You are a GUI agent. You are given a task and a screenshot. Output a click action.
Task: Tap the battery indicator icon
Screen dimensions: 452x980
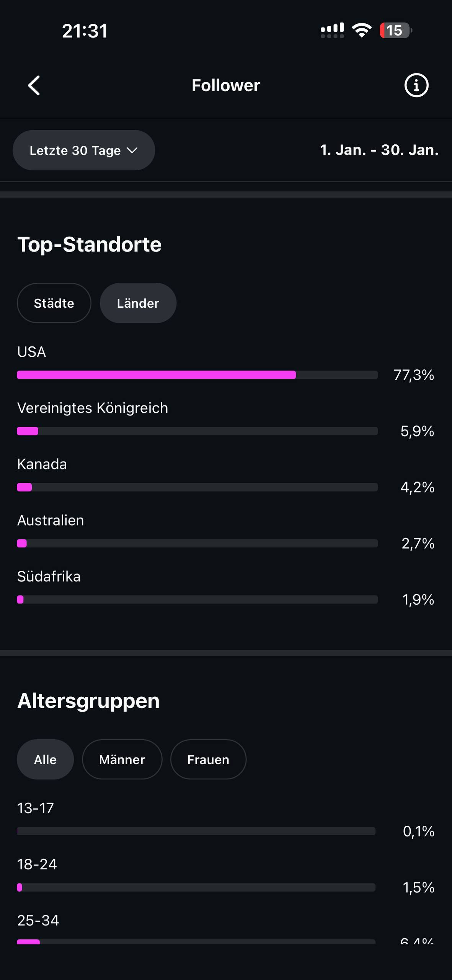(395, 30)
